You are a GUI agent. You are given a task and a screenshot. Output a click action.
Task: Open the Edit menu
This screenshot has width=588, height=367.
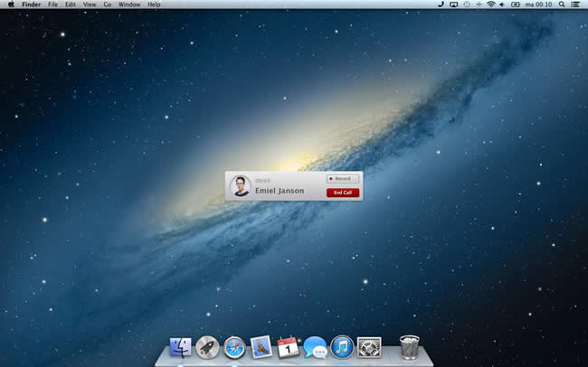click(x=71, y=5)
